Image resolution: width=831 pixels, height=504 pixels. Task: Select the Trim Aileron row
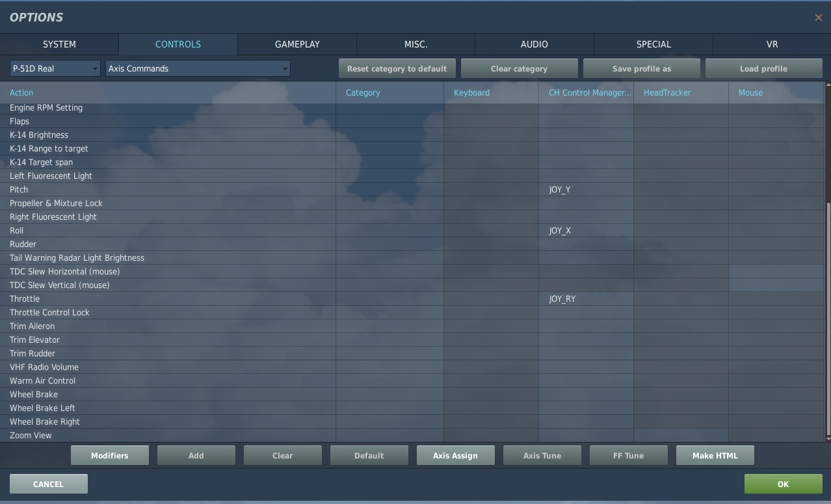pos(412,326)
